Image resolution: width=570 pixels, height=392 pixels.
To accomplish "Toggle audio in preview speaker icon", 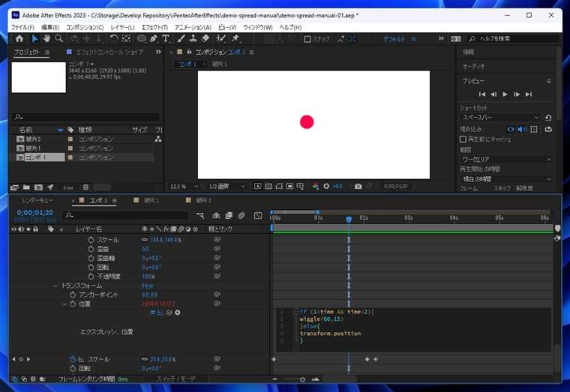I will [523, 130].
